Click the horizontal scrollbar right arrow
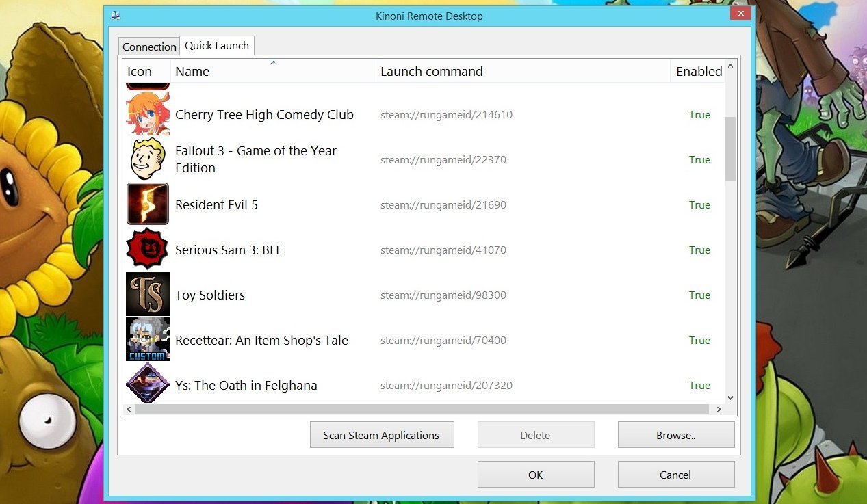The height and width of the screenshot is (504, 867). point(719,409)
